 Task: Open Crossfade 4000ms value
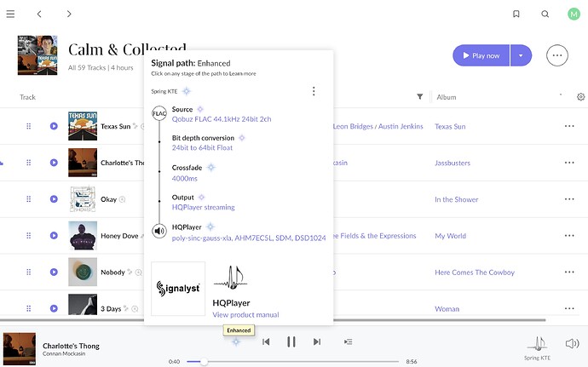click(x=185, y=179)
